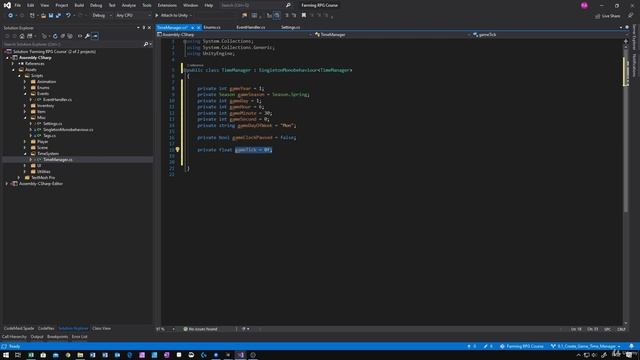Click the Home icon in Solution Explorer
Viewport: 640px width, 360px height.
pyautogui.click(x=22, y=36)
